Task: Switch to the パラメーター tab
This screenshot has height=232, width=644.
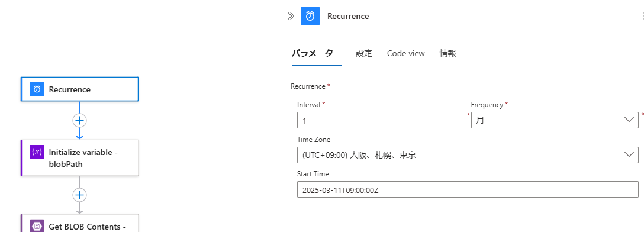Action: (316, 53)
